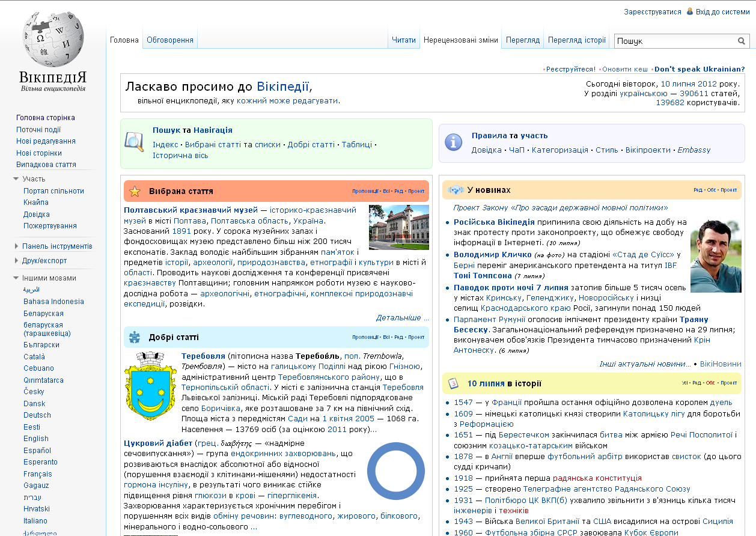
Task: Select the Нерецензовані зміни tab
Action: (x=461, y=40)
